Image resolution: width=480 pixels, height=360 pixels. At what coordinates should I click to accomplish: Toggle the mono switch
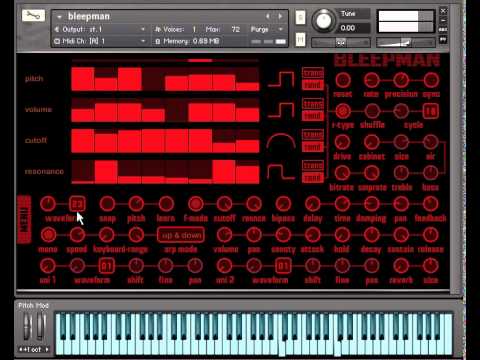(48, 235)
